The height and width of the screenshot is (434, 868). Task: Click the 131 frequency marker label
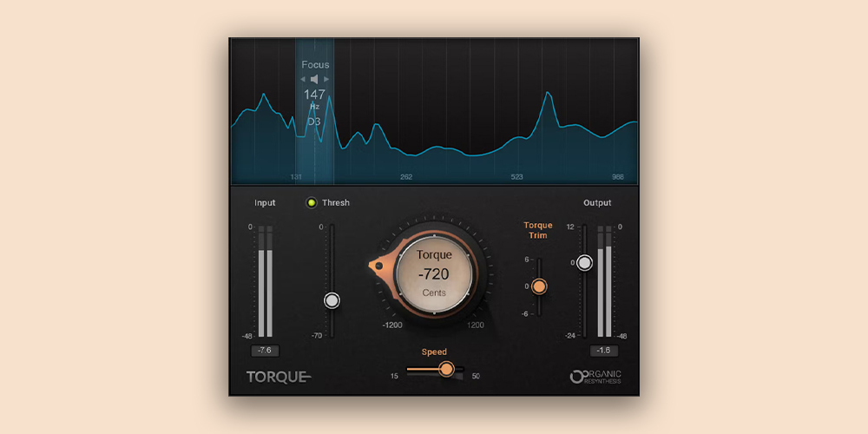tap(296, 177)
